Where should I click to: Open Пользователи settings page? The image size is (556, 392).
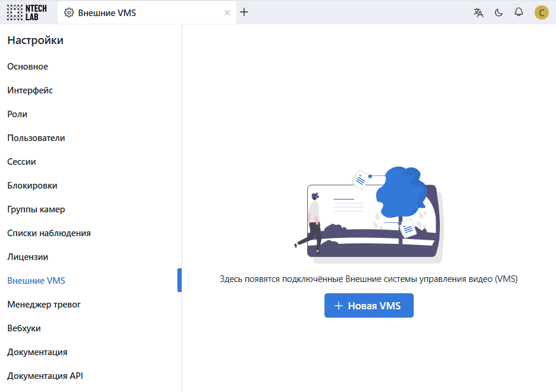point(36,138)
